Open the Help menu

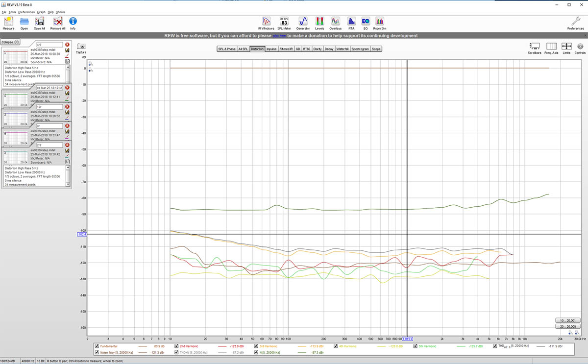50,12
